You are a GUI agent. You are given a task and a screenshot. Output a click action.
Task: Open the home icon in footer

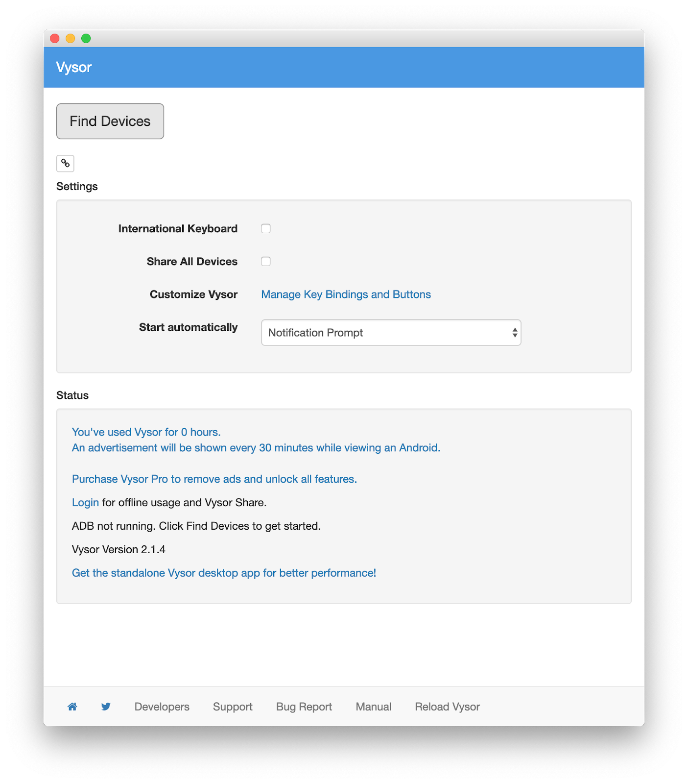click(72, 707)
